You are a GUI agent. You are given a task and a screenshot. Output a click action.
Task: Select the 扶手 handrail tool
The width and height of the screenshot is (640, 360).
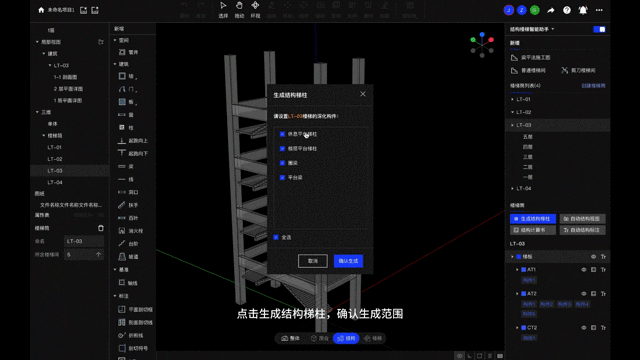coord(128,205)
